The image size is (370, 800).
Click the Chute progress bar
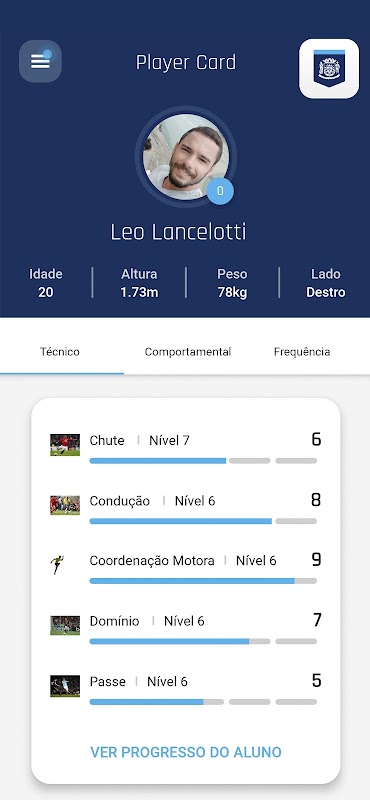pyautogui.click(x=203, y=461)
